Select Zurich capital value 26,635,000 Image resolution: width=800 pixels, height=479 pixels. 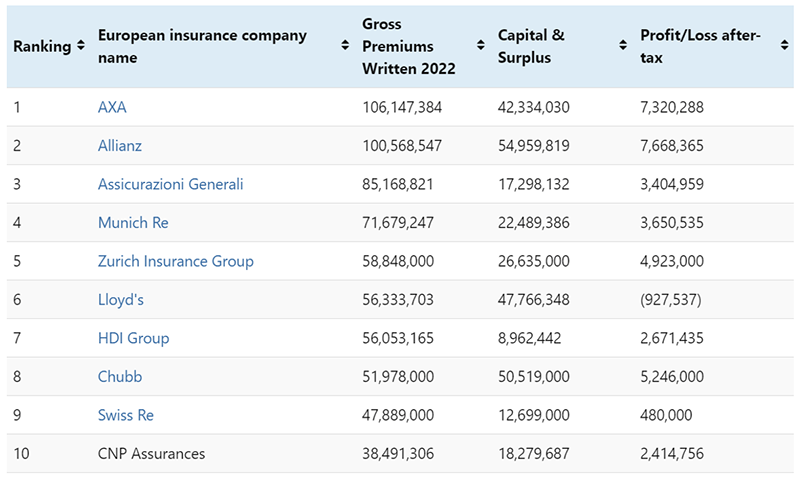point(534,261)
